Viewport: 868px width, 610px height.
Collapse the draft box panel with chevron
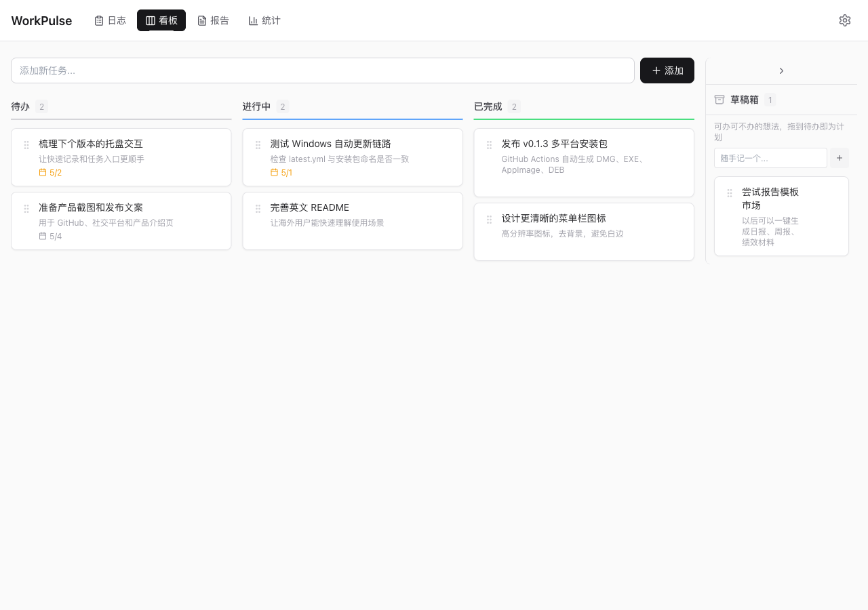[x=781, y=70]
